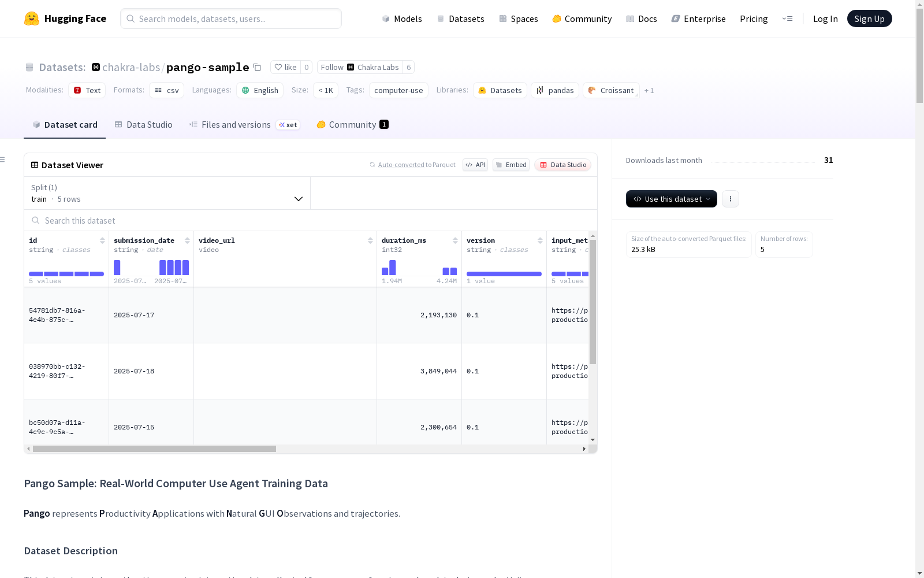Click the Dataset Viewer table icon
This screenshot has height=578, width=924.
[x=35, y=165]
